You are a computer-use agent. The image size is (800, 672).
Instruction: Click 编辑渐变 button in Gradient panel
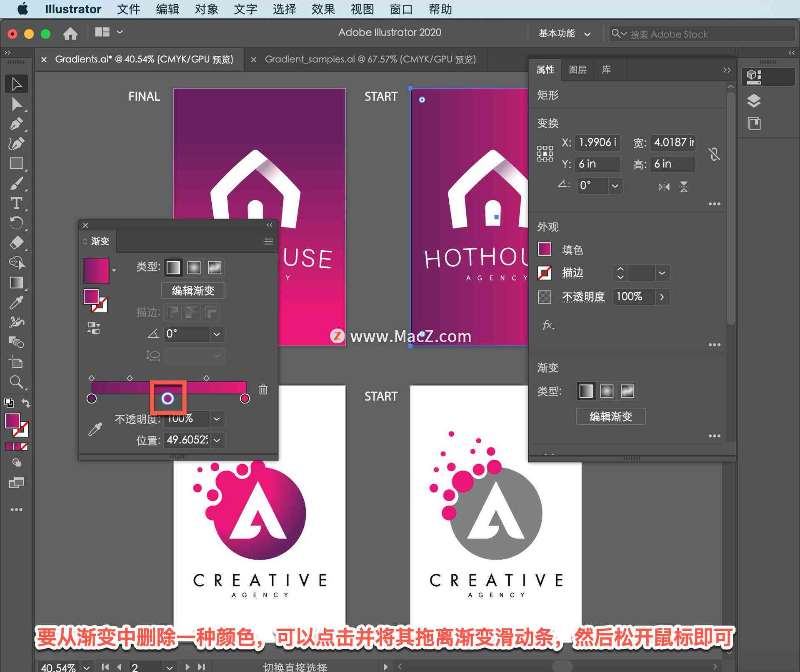tap(193, 290)
